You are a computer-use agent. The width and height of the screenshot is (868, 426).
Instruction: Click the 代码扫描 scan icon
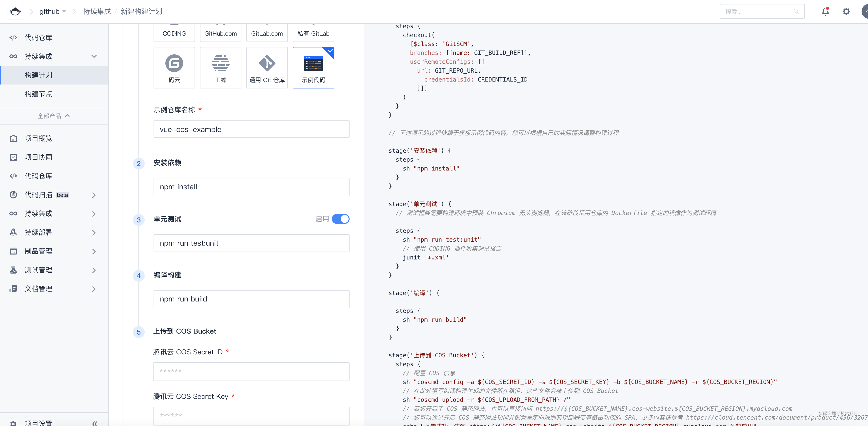tap(14, 195)
